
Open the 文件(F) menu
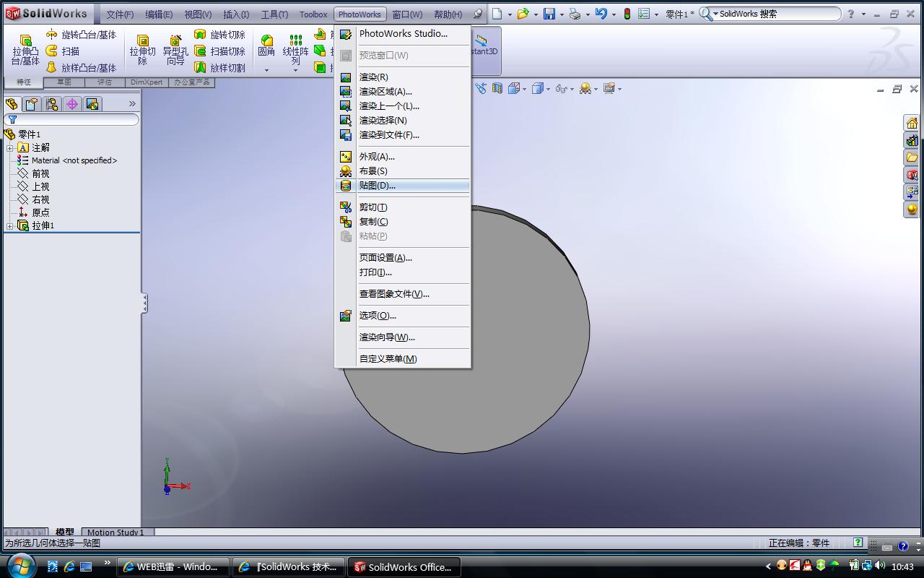coord(120,14)
